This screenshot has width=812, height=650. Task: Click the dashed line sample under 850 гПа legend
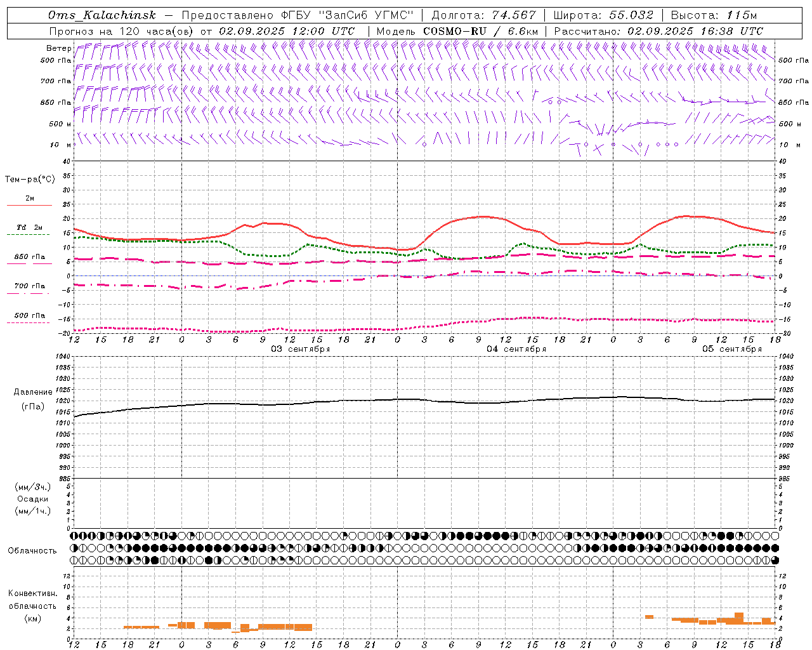29,264
